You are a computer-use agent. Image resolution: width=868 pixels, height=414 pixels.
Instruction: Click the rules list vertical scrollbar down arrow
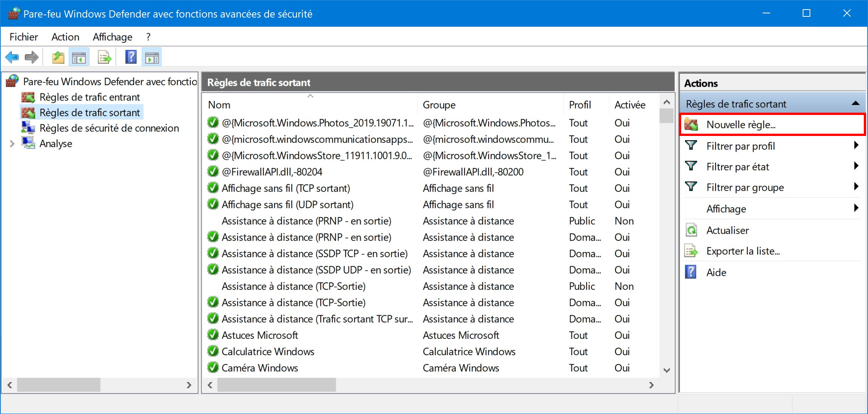(x=667, y=370)
